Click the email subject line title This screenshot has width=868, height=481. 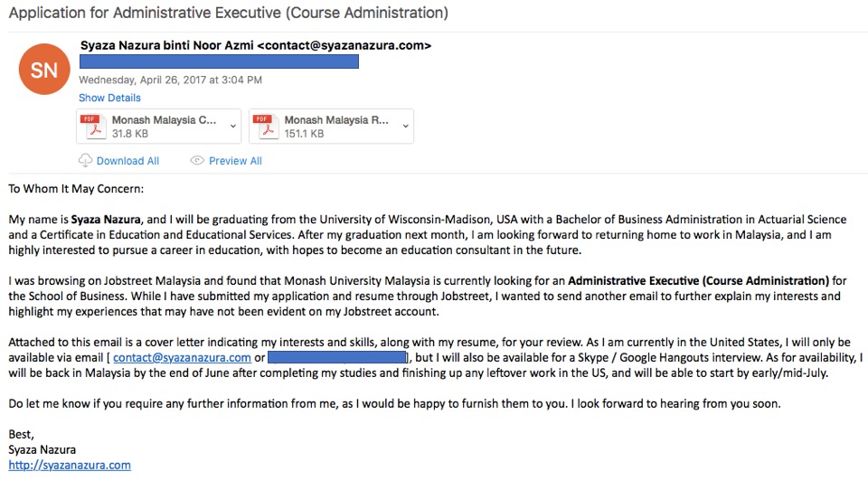click(x=229, y=13)
